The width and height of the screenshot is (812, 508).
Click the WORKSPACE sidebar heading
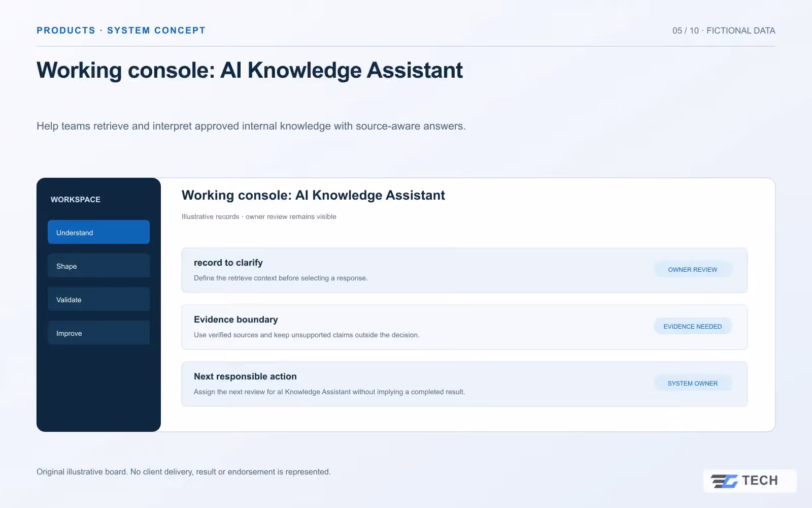(x=76, y=200)
